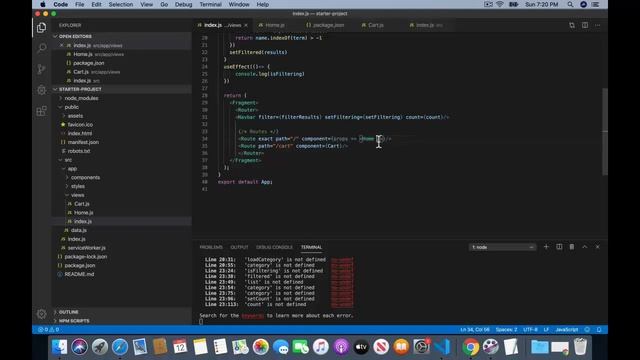Open the Explorer view in activity bar
This screenshot has height=360, width=640.
point(41,27)
